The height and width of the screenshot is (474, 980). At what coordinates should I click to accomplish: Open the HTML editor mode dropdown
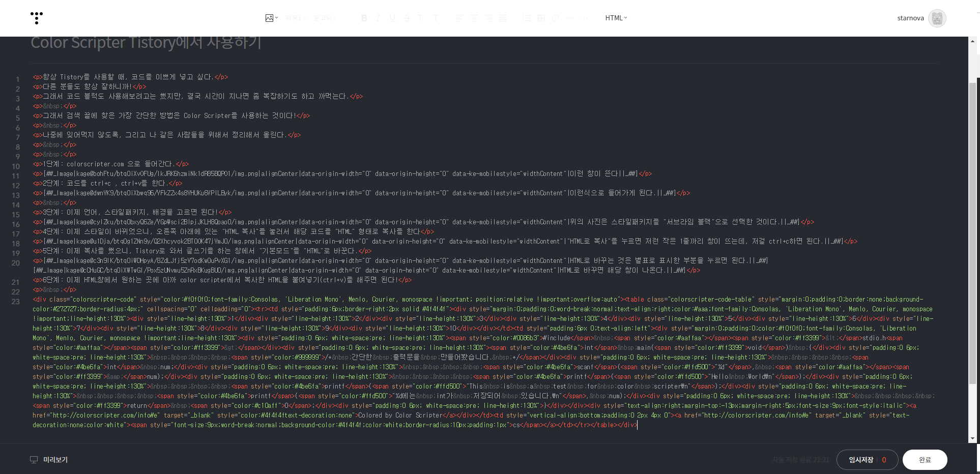(616, 18)
